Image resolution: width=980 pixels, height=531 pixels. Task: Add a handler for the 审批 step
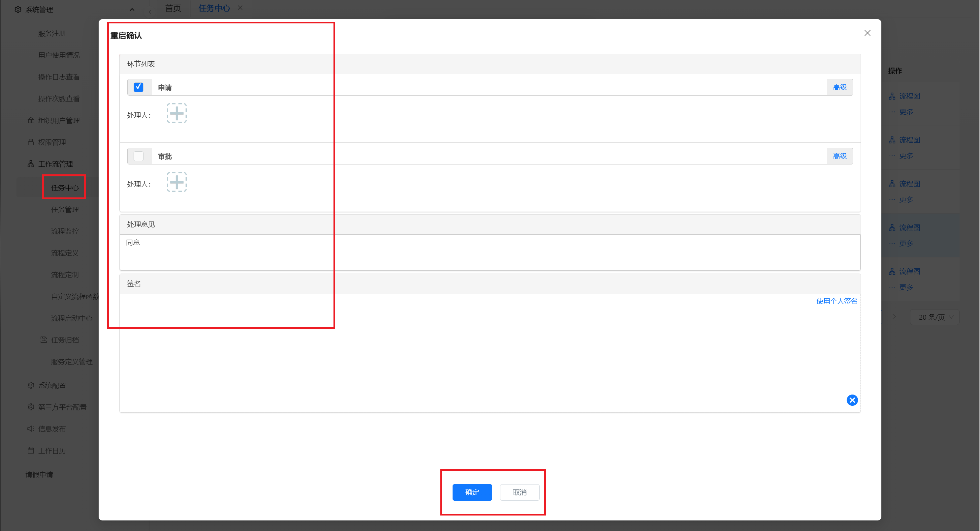pyautogui.click(x=176, y=182)
